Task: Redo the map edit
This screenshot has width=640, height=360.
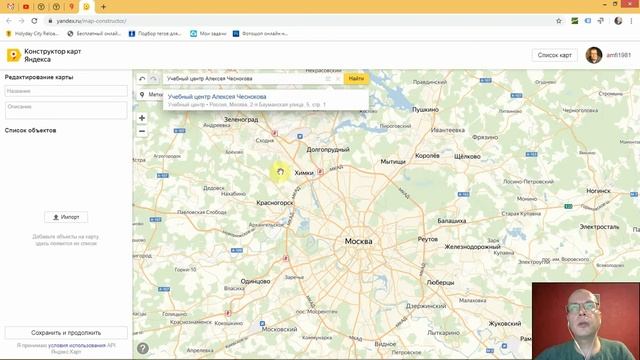Action: [x=153, y=79]
